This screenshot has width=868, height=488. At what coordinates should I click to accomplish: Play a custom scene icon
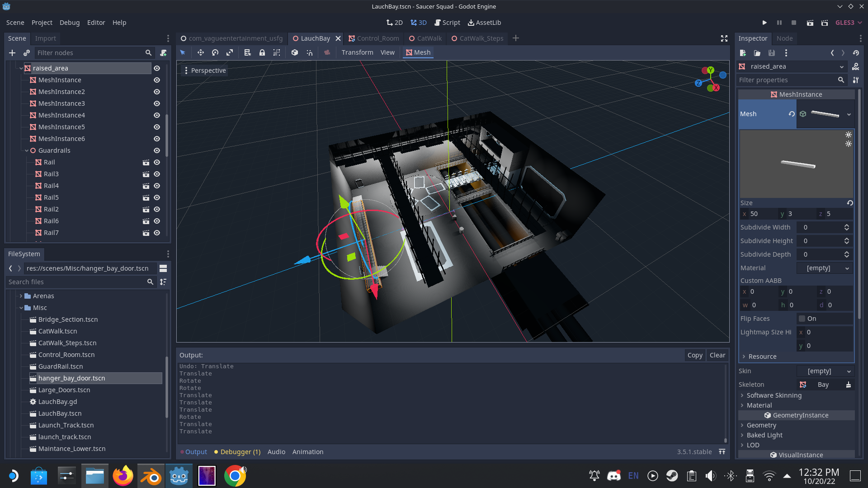coord(825,23)
